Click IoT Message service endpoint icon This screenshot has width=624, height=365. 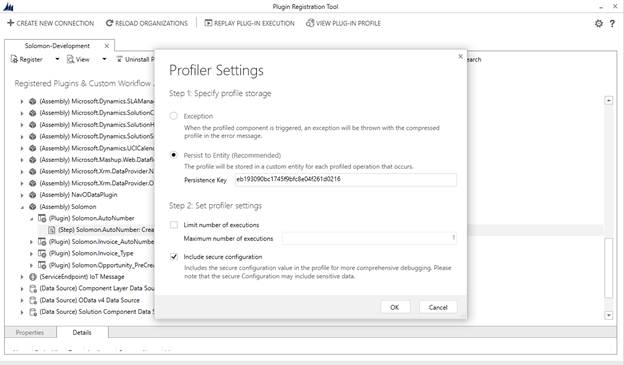tap(33, 277)
